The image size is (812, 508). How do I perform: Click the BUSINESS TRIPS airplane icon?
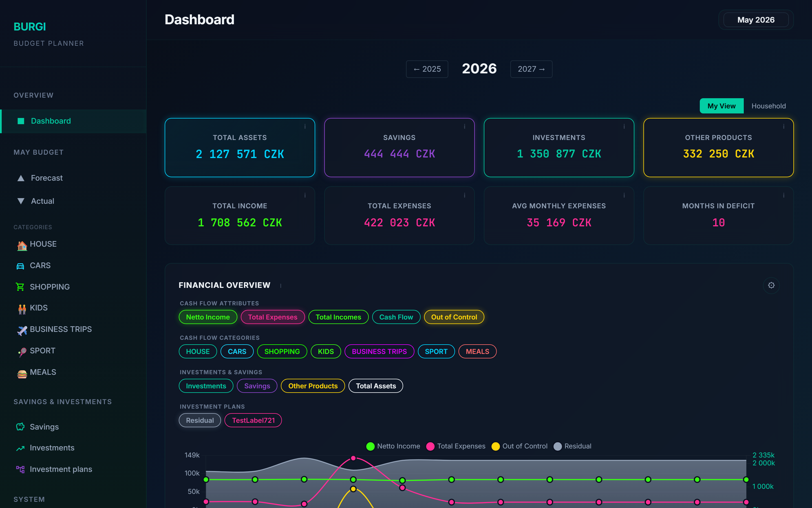(22, 330)
